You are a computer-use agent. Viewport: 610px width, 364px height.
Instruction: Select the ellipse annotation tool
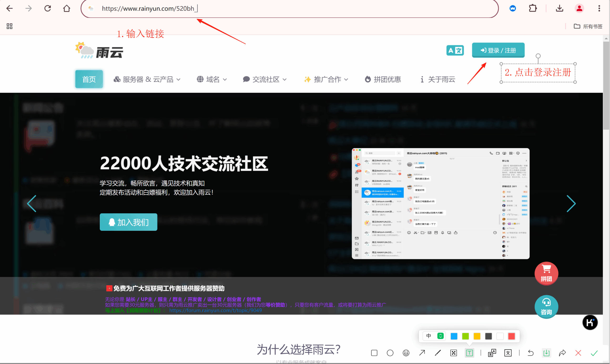point(390,353)
